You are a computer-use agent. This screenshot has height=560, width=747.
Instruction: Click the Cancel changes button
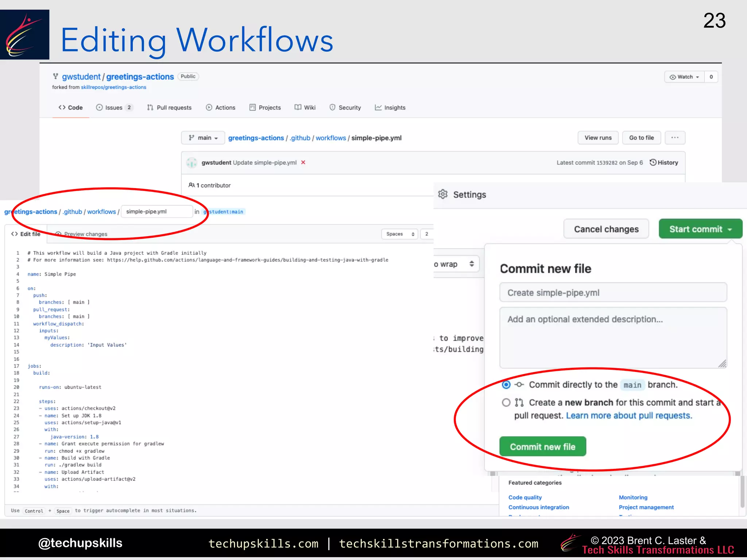[606, 229]
